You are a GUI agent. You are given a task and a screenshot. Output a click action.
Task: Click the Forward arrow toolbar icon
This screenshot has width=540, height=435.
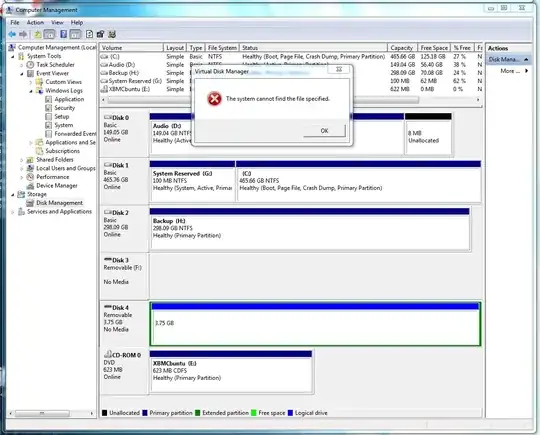(x=23, y=34)
